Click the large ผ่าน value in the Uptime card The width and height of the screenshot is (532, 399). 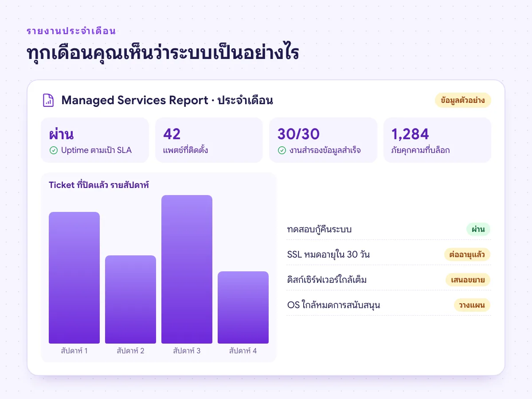pos(61,134)
